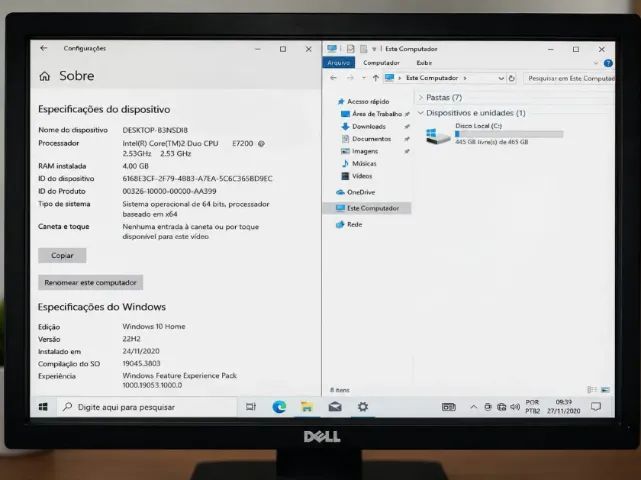Expand the ribbon using the chevron near help

(596, 63)
